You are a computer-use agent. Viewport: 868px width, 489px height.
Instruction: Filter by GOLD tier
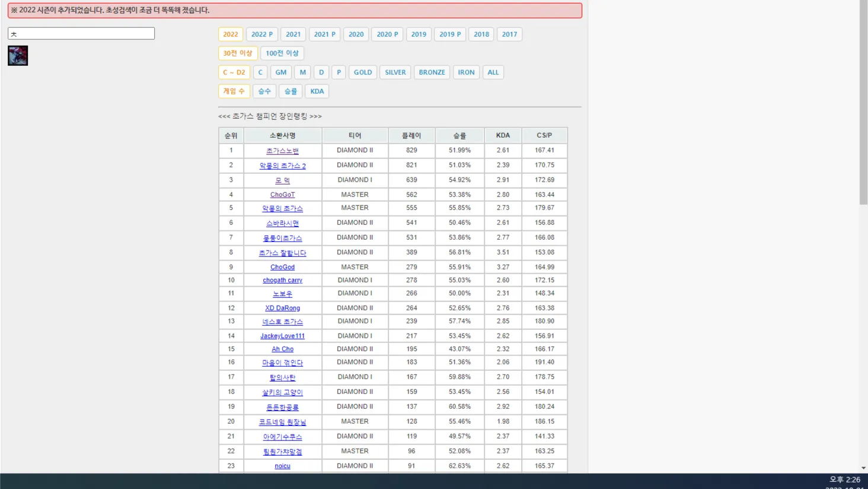point(363,72)
